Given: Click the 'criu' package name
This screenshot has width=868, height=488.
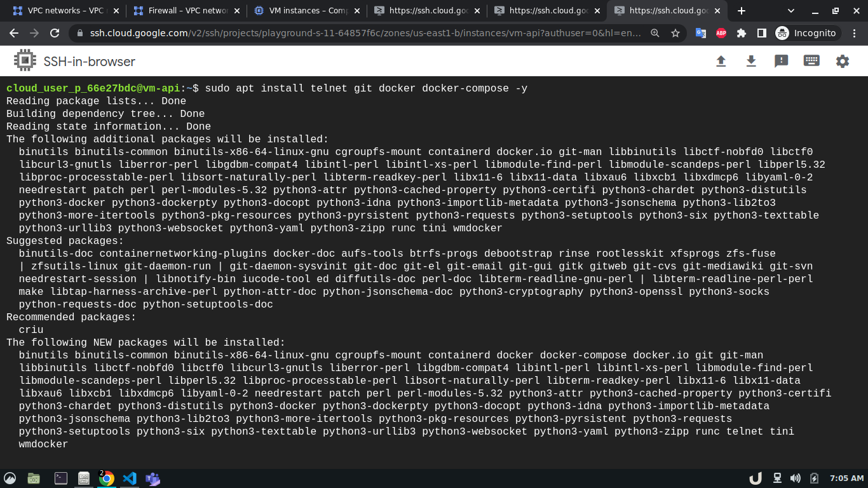Looking at the screenshot, I should point(31,330).
